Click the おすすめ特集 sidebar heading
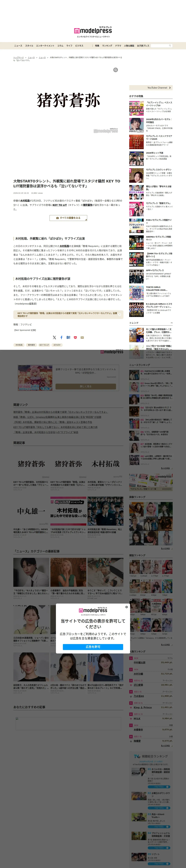186x868 pixels. pyautogui.click(x=136, y=96)
